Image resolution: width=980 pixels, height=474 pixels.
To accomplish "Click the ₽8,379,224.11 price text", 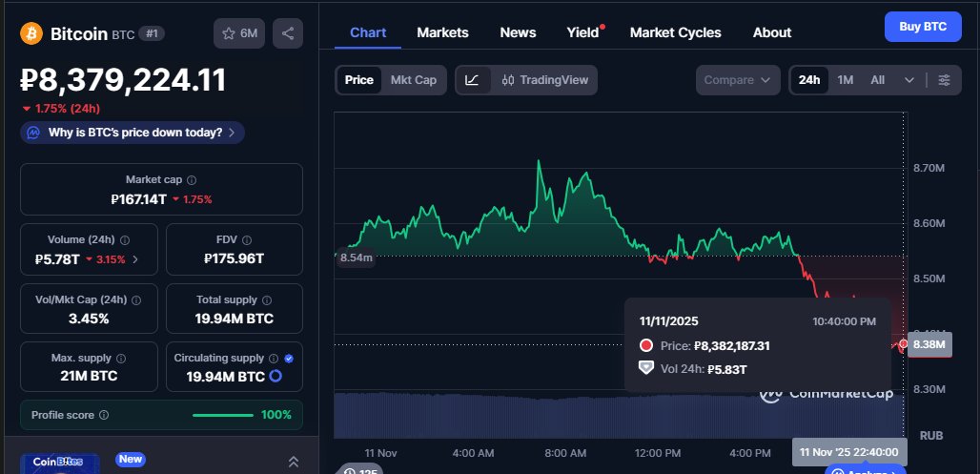I will point(123,81).
